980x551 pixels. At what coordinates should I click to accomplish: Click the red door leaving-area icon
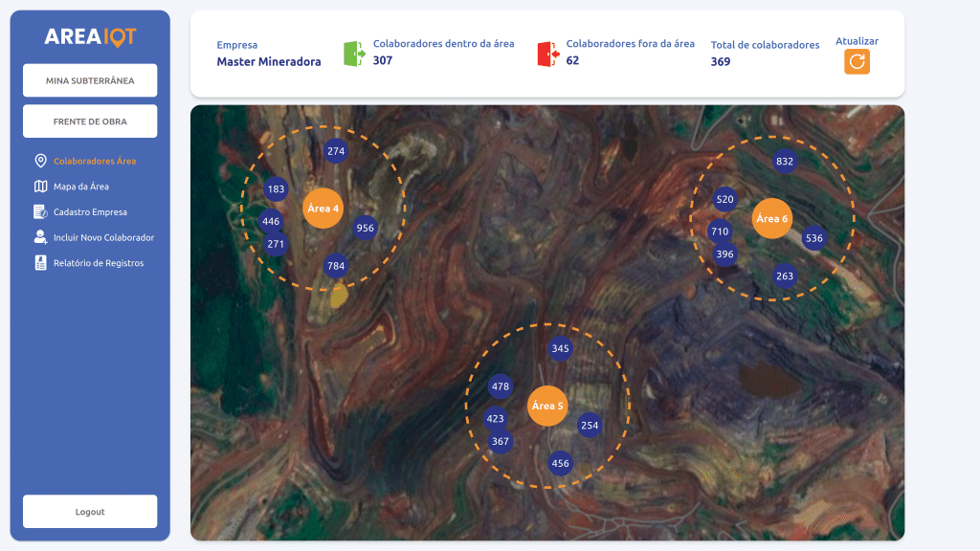click(x=547, y=54)
